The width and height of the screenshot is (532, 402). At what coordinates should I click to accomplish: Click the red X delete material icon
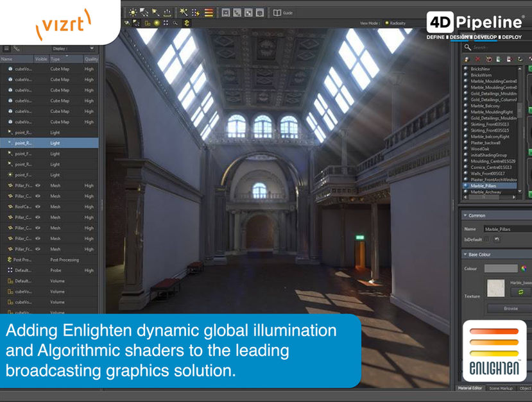pos(477,60)
